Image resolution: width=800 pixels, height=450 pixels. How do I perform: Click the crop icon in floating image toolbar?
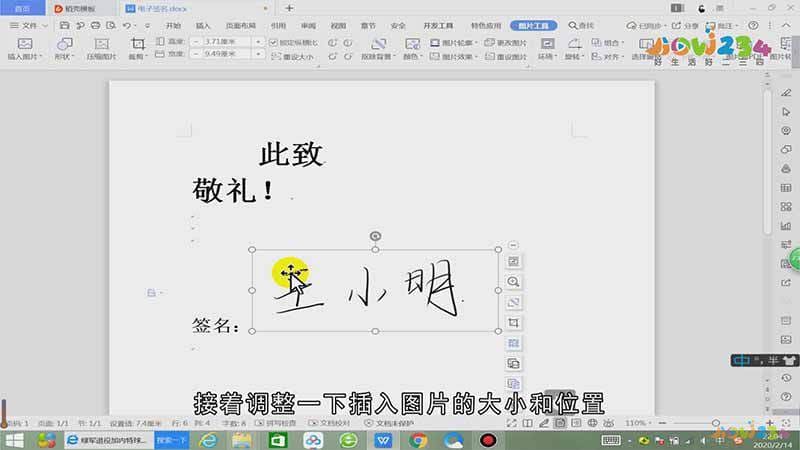pyautogui.click(x=513, y=322)
